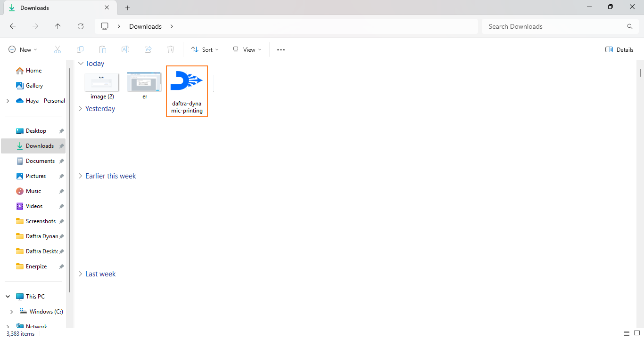Go up one folder level
This screenshot has width=644, height=339.
pyautogui.click(x=58, y=26)
